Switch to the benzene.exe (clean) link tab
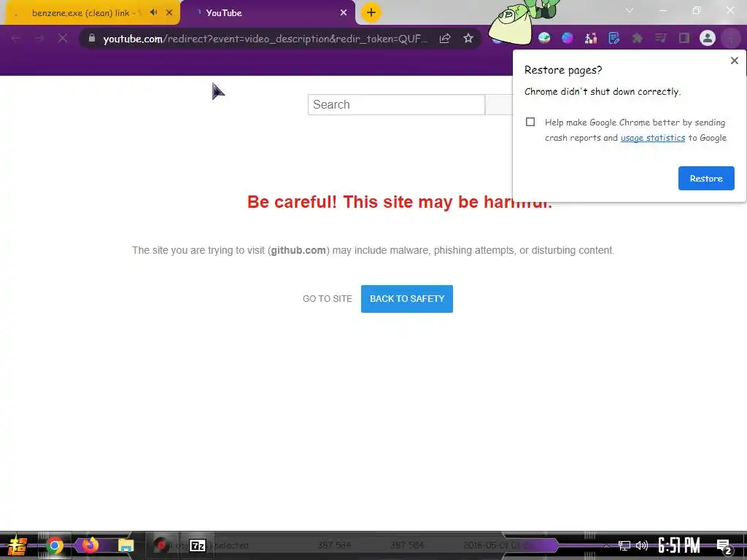 [87, 13]
